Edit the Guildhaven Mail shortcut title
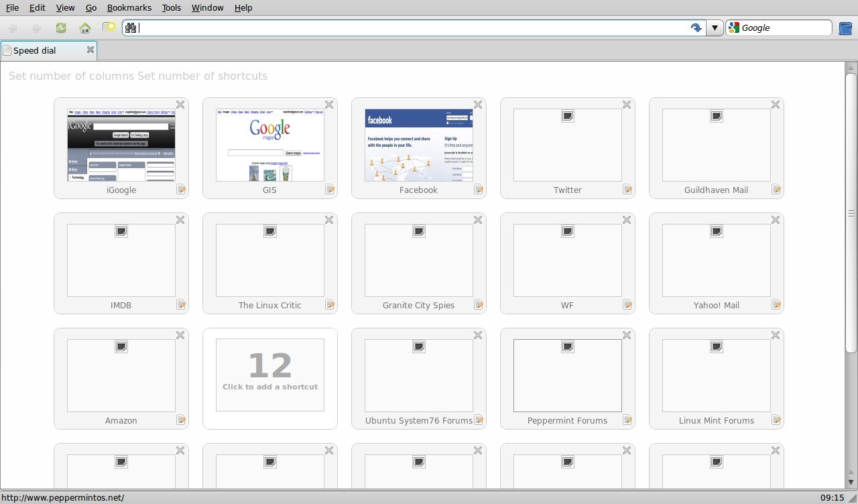This screenshot has height=504, width=858. 776,190
